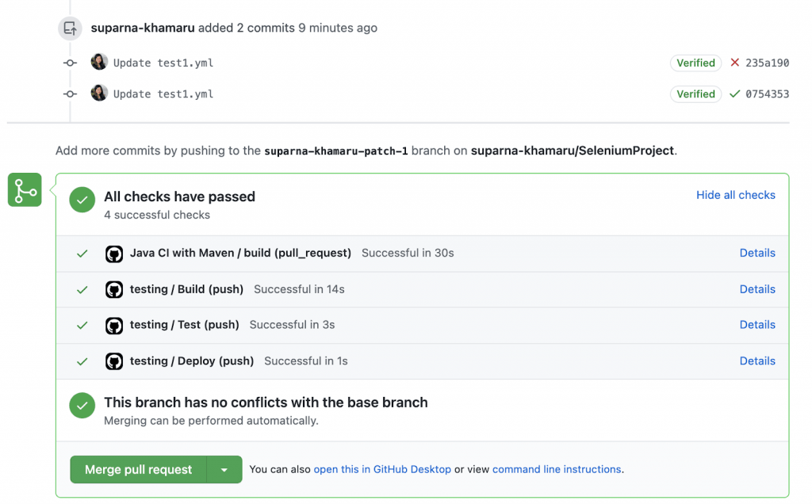
Task: Click Verified badge on commit 235a190
Action: coord(695,63)
